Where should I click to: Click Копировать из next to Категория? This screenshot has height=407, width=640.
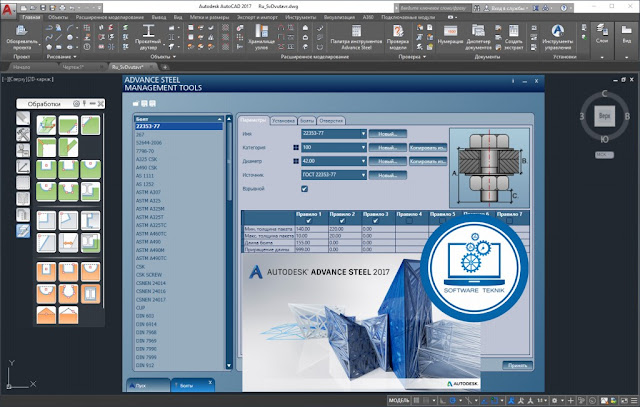coord(428,147)
